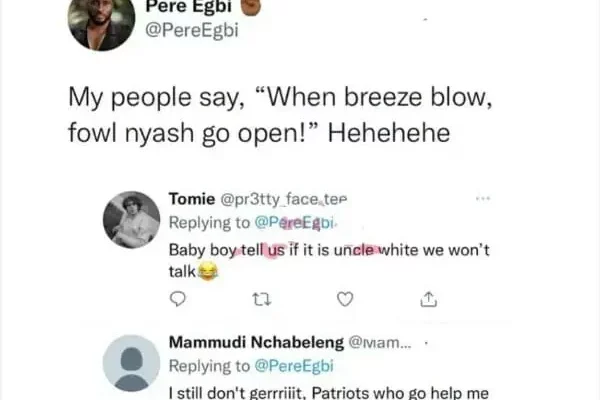Open Mammudi's reply starting "I still don't gerrriiit"
Viewport: 600px width, 400px height.
tap(330, 390)
